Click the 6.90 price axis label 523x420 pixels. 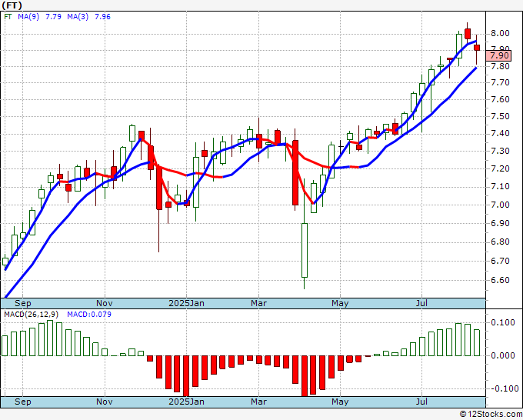point(500,223)
